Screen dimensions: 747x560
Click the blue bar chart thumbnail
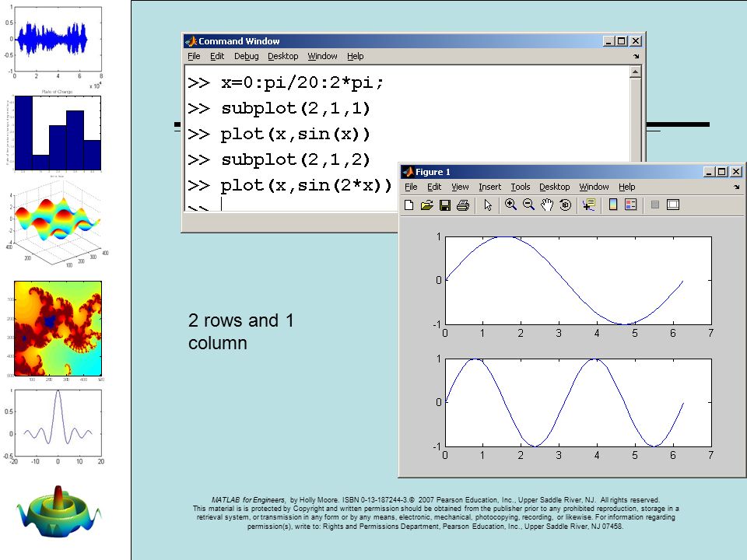58,132
